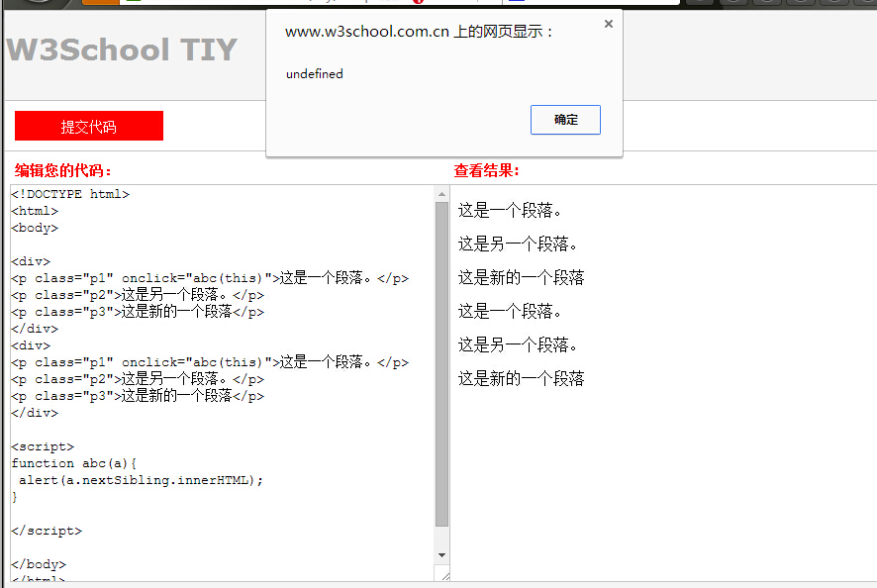Click the 确定 button in the alert
The width and height of the screenshot is (877, 588).
[x=565, y=120]
